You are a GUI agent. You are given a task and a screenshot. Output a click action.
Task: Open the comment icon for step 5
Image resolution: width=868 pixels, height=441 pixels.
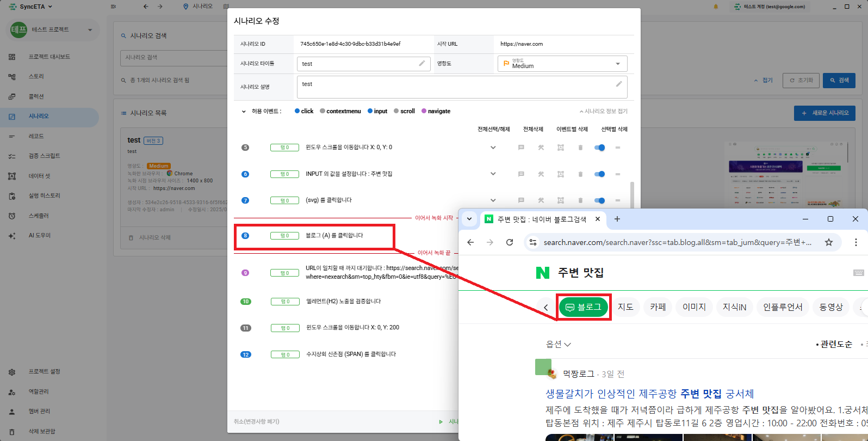tap(521, 148)
